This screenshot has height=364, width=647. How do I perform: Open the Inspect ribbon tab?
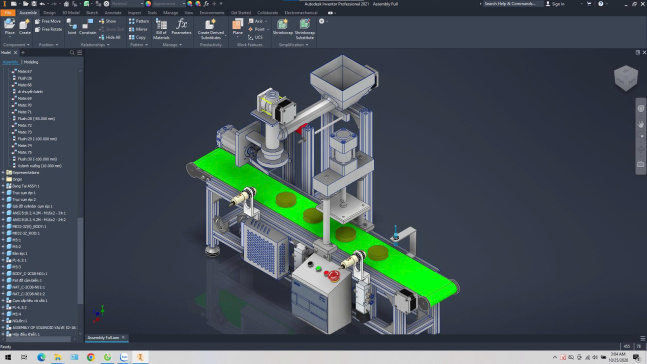click(x=134, y=13)
